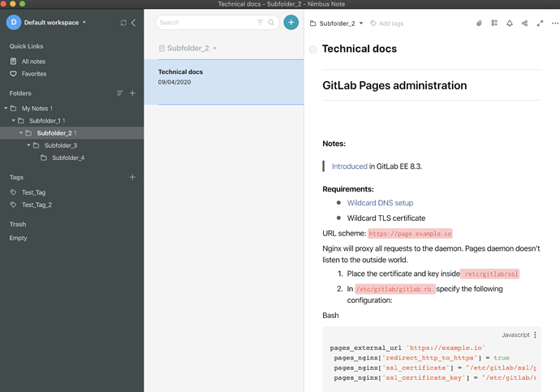Open the outline/blocks icon in note toolbar
Screen dimensions: 560x392
tap(494, 24)
